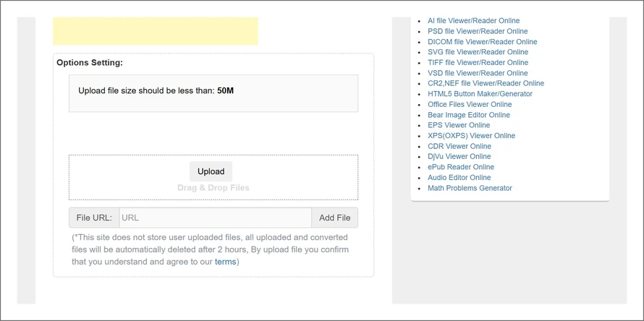Open the terms link
This screenshot has height=321, width=644.
tap(225, 262)
